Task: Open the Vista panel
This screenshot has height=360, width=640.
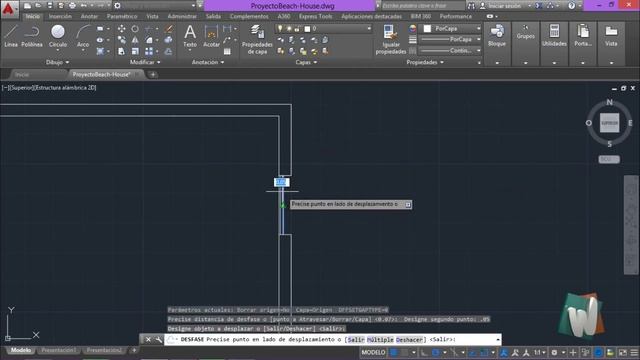Action: point(611,36)
